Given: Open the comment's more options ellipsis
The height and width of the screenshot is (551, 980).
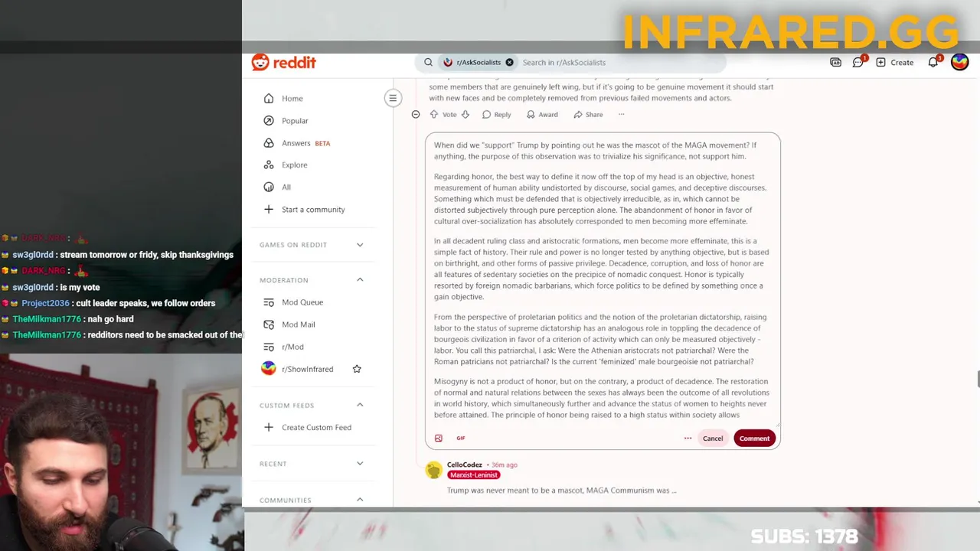Looking at the screenshot, I should pyautogui.click(x=622, y=115).
